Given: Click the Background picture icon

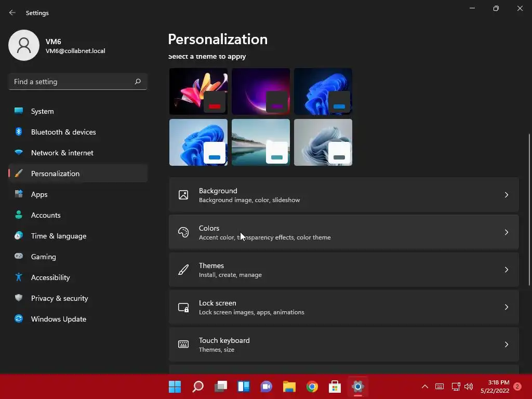Looking at the screenshot, I should click(x=183, y=195).
